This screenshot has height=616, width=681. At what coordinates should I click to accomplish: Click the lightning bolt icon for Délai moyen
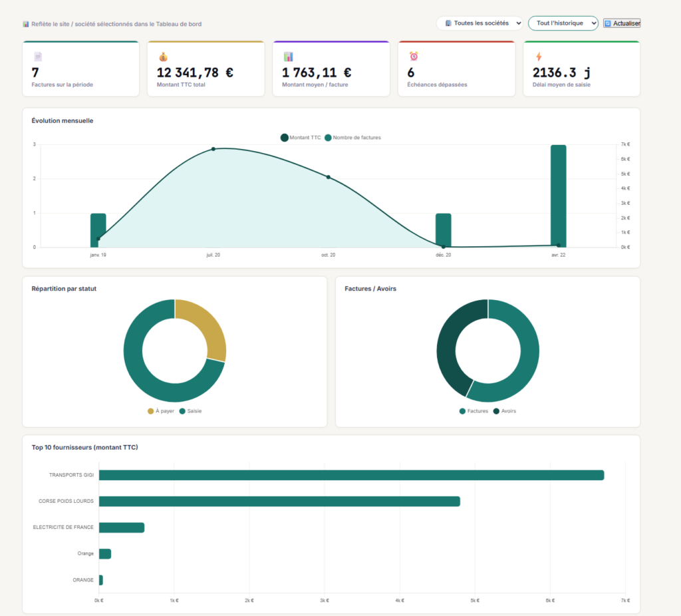[539, 57]
